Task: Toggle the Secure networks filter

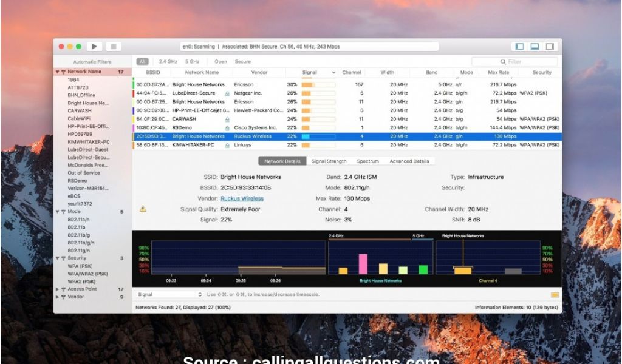Action: coord(242,61)
